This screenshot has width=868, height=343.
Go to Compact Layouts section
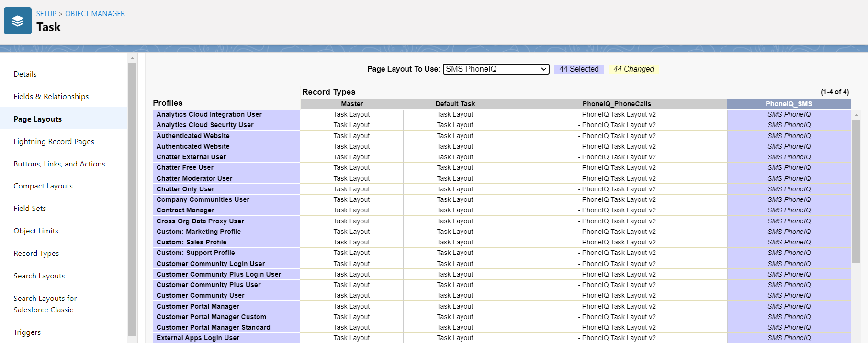click(x=43, y=186)
